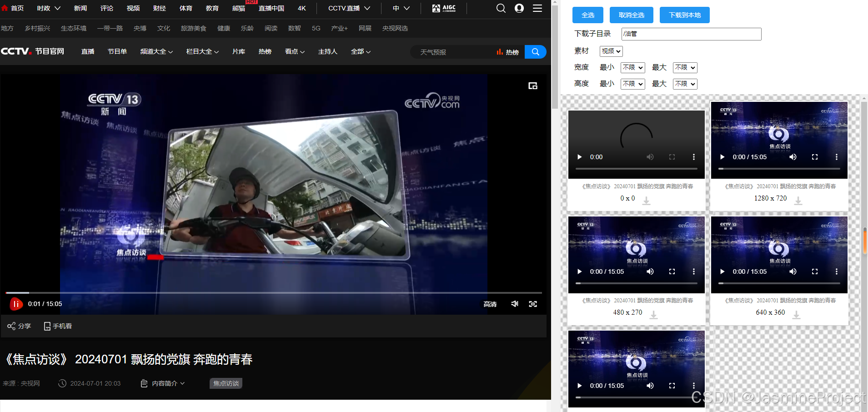Fullscreen the 1280 x 720 thumbnail video
868x412 pixels.
click(815, 157)
